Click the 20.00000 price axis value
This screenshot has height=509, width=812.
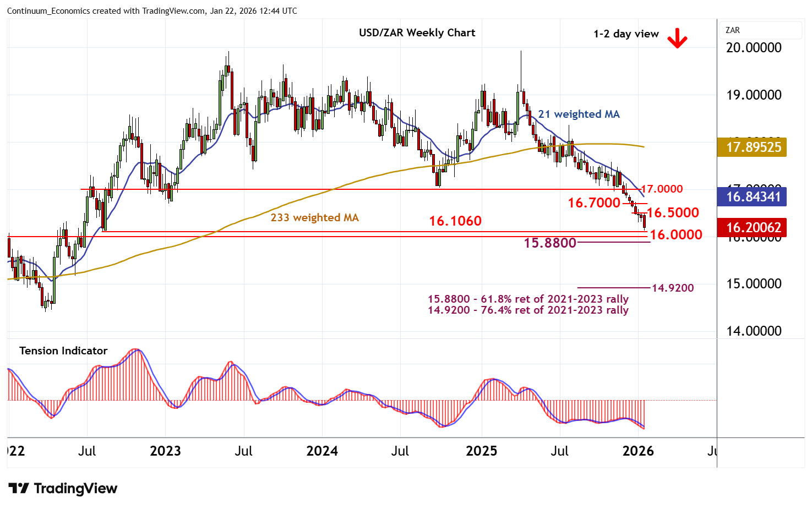point(754,47)
